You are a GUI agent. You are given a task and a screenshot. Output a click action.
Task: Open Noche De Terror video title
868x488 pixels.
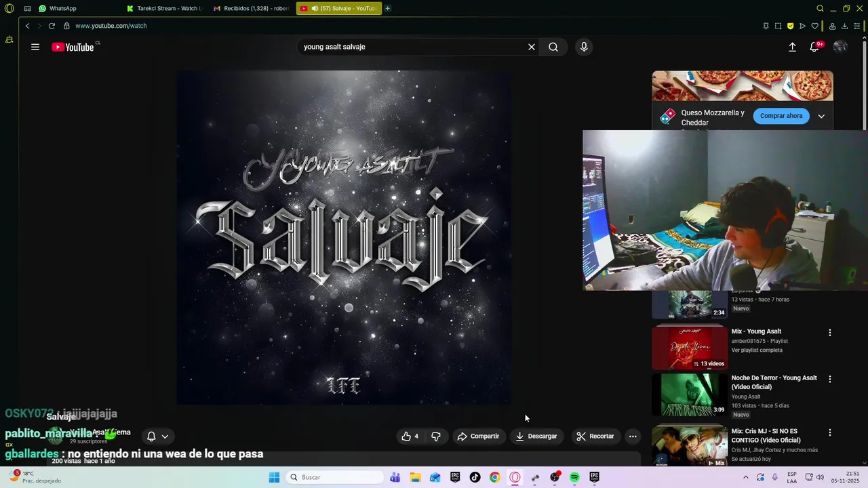774,382
